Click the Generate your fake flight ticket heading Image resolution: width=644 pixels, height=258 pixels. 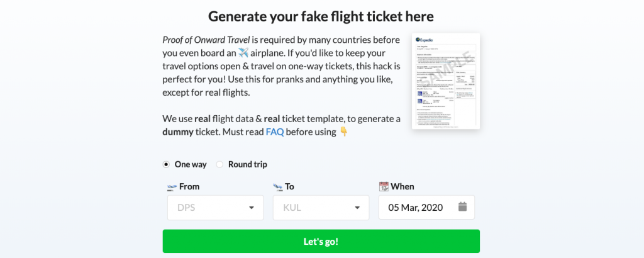point(321,16)
